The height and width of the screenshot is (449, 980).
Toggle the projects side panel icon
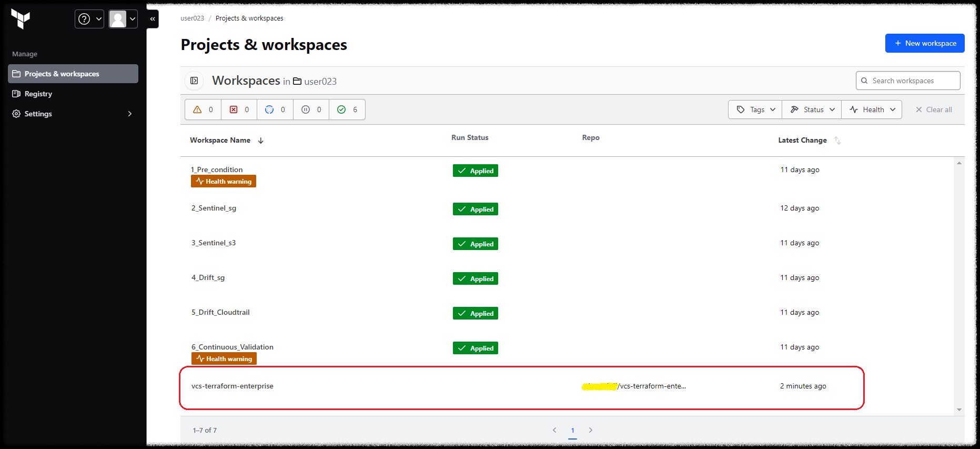pos(194,81)
